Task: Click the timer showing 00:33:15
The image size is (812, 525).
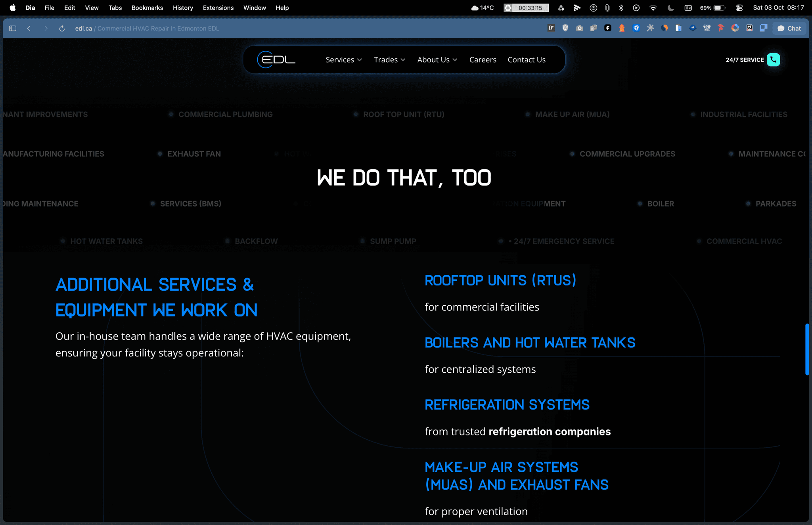Action: [526, 8]
